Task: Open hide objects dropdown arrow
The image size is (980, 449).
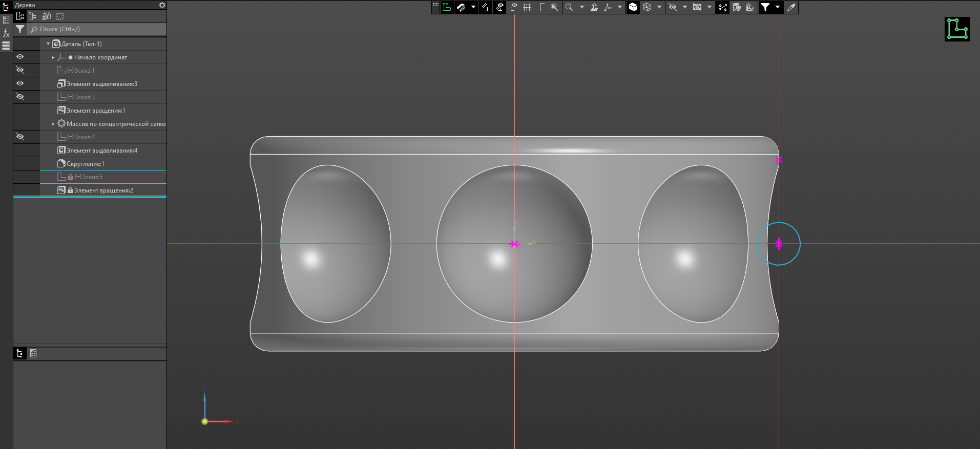Action: coord(685,7)
